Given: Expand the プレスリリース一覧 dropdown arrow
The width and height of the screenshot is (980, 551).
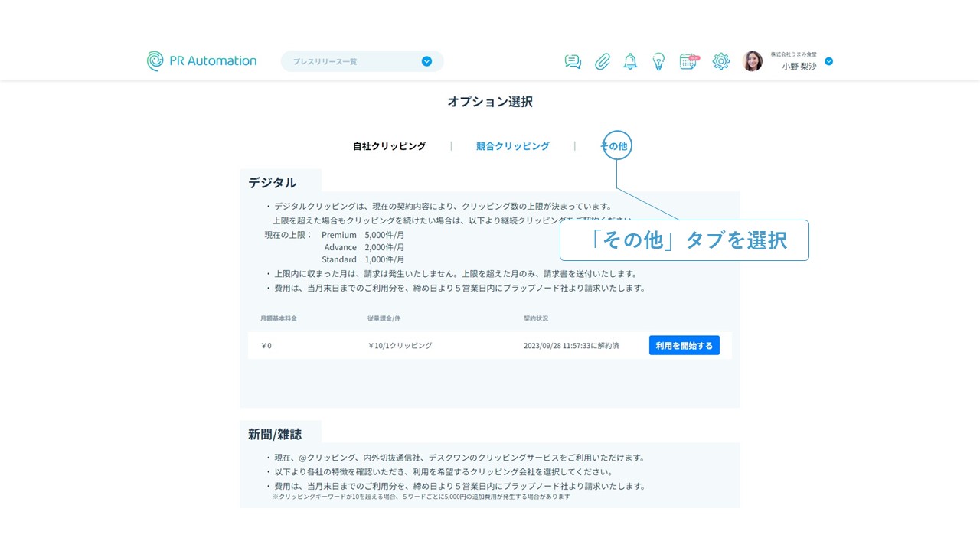Looking at the screenshot, I should pos(426,61).
